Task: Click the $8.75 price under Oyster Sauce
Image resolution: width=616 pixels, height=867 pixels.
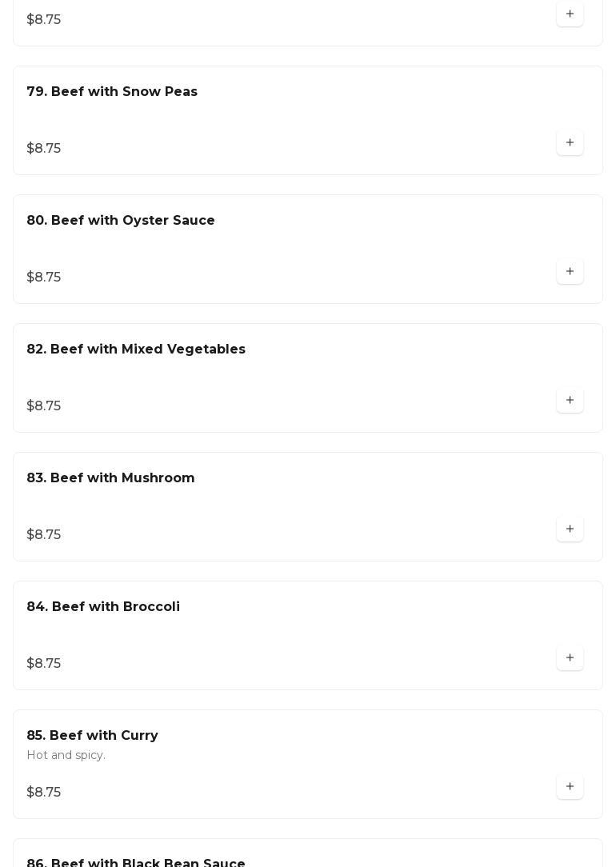Action: [44, 278]
